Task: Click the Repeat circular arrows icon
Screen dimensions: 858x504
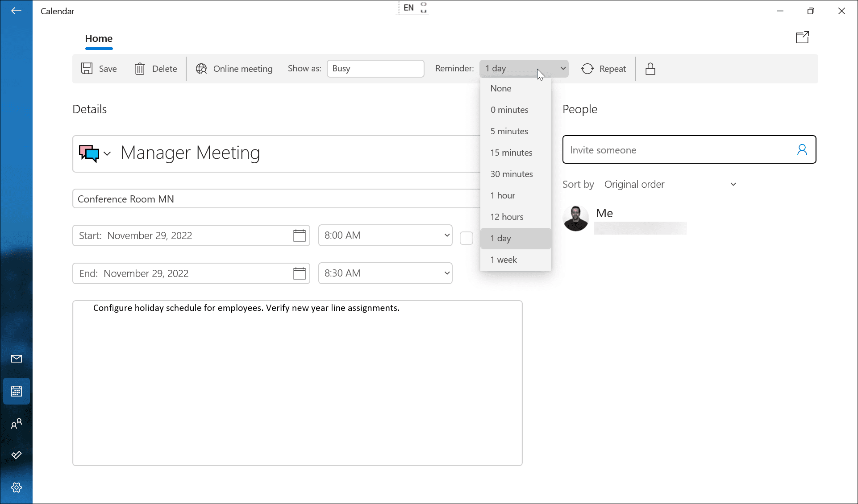Action: coord(587,69)
